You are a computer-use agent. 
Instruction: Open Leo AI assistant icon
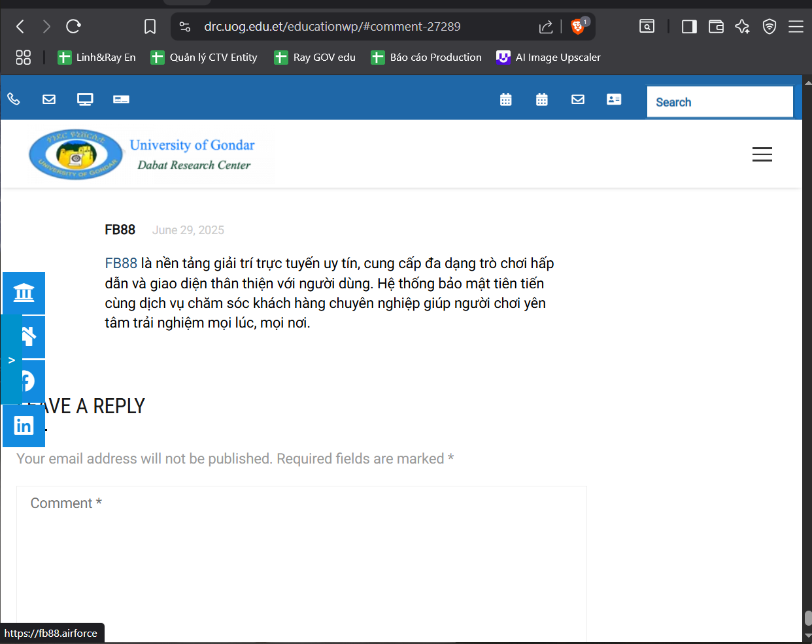[x=742, y=26]
